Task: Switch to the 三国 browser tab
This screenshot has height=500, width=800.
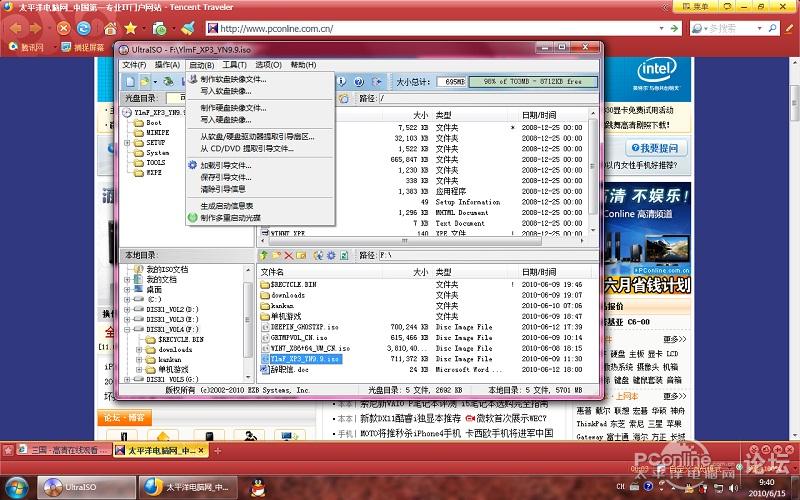Action: (64, 450)
